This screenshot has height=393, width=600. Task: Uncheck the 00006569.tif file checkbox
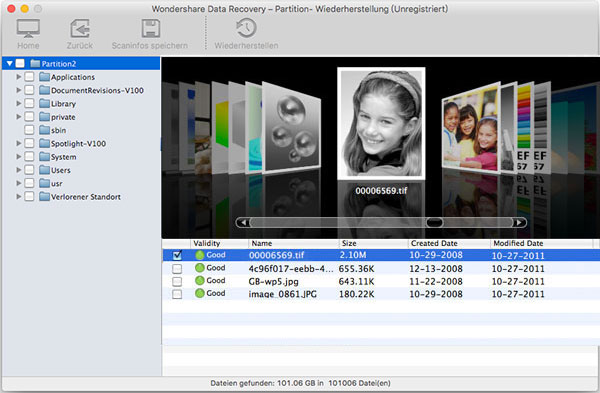tap(177, 255)
